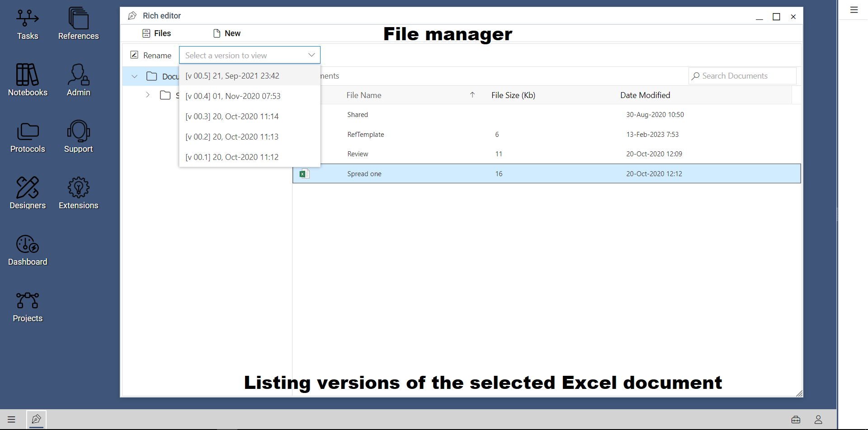Click the Rich editor taskbar icon
The width and height of the screenshot is (868, 430).
coord(36,419)
